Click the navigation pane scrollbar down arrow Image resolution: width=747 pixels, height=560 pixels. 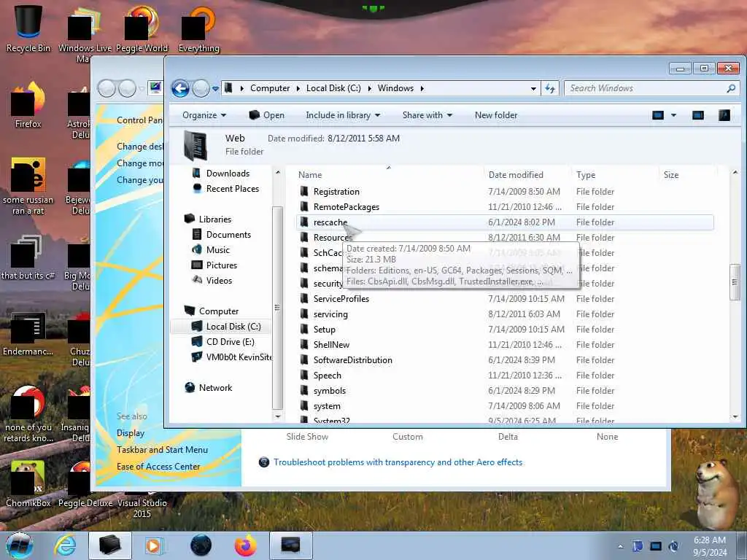(x=278, y=416)
